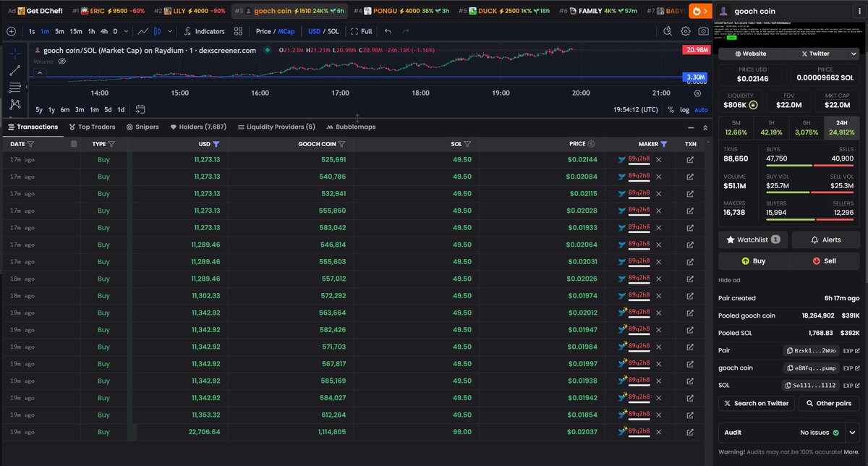This screenshot has height=466, width=868.
Task: Switch to Top Traders tab
Action: (x=92, y=127)
